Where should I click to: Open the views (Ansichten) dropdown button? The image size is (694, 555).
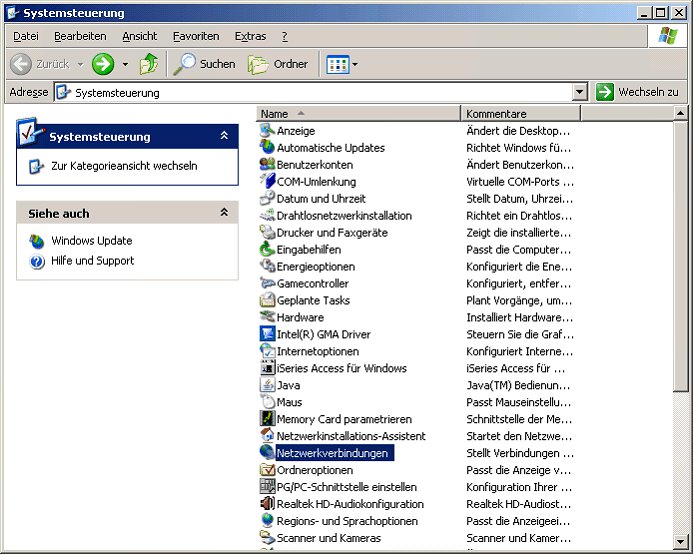(x=342, y=64)
